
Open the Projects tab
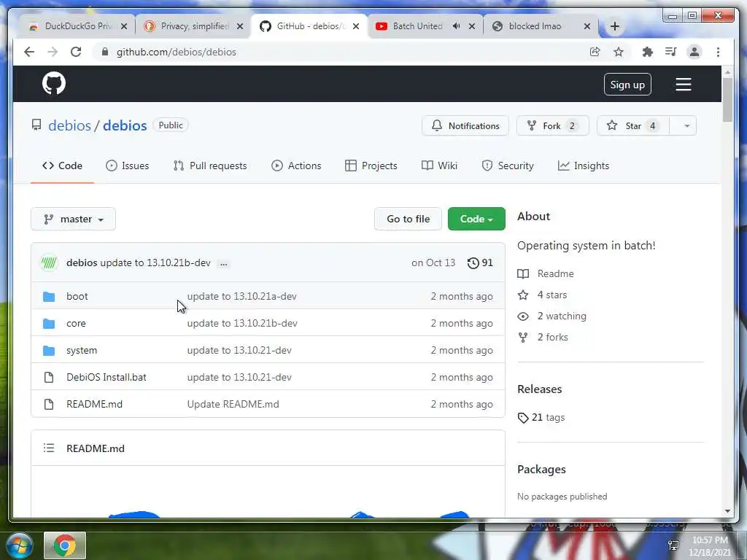click(371, 166)
